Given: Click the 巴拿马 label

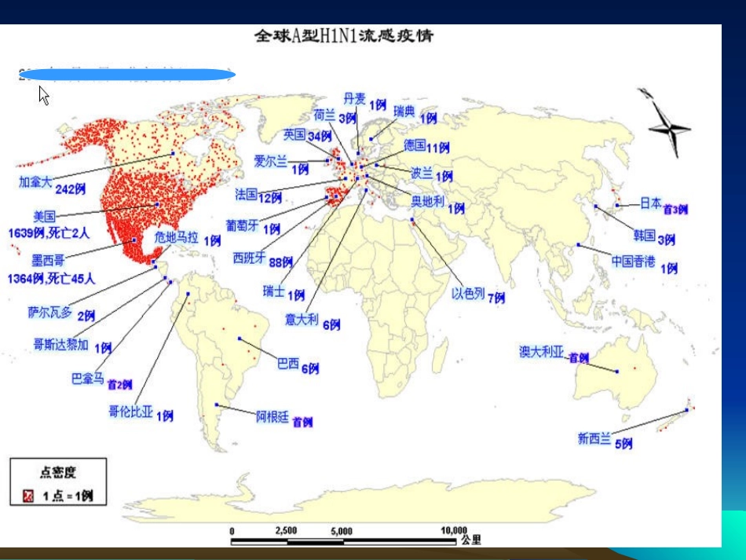Looking at the screenshot, I should click(x=87, y=379).
